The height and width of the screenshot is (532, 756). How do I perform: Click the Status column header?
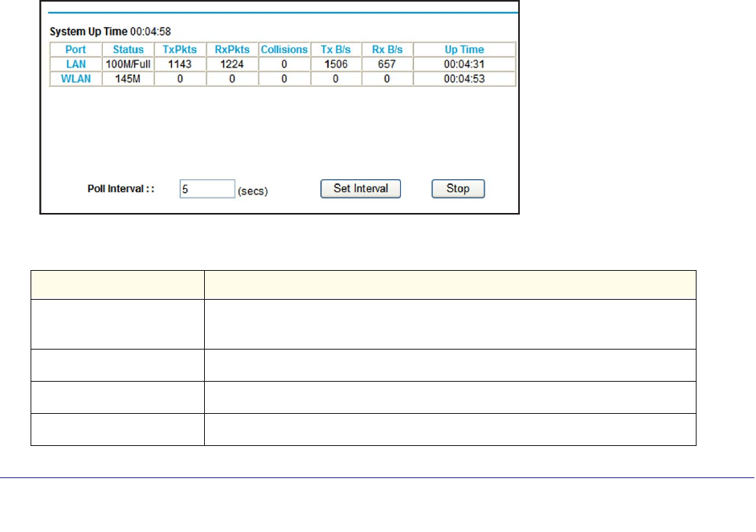(128, 50)
